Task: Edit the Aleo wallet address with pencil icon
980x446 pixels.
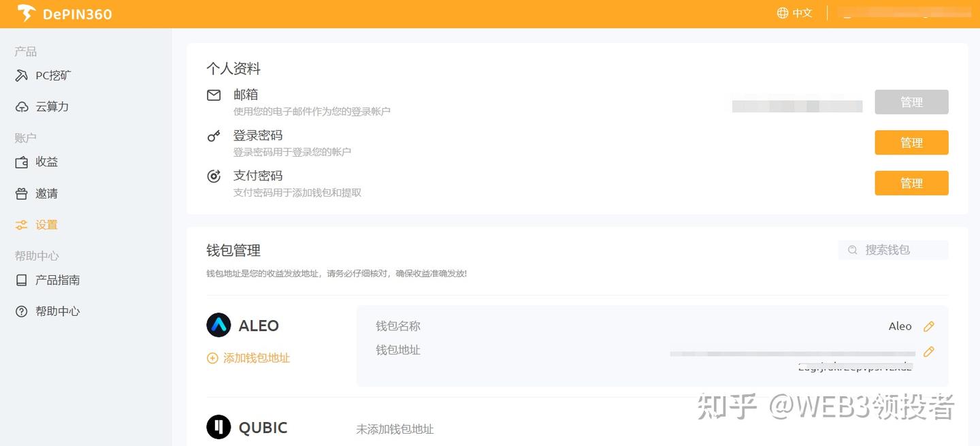Action: click(x=929, y=351)
